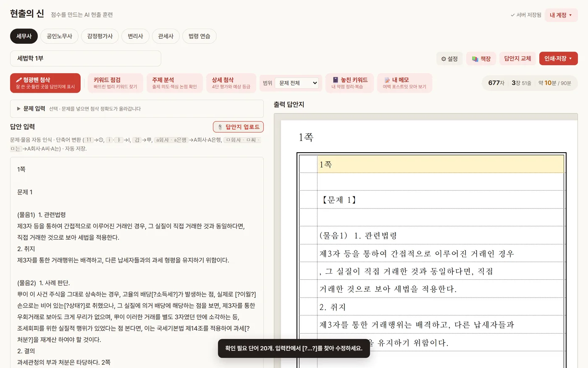588x368 pixels.
Task: Open the 인쇄·저장 dropdown button
Action: pyautogui.click(x=559, y=58)
